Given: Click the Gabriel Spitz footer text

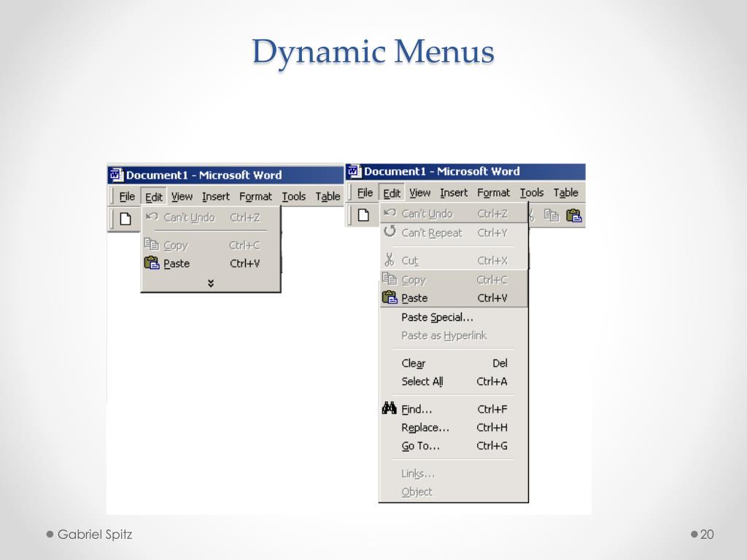Looking at the screenshot, I should pyautogui.click(x=95, y=534).
